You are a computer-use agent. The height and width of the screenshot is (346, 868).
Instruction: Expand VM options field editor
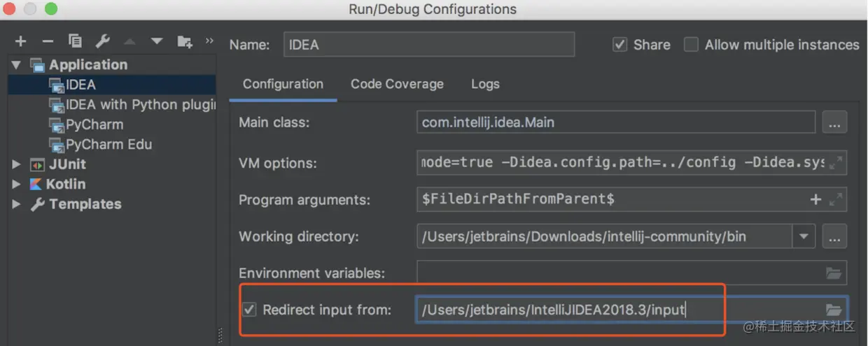(x=836, y=163)
